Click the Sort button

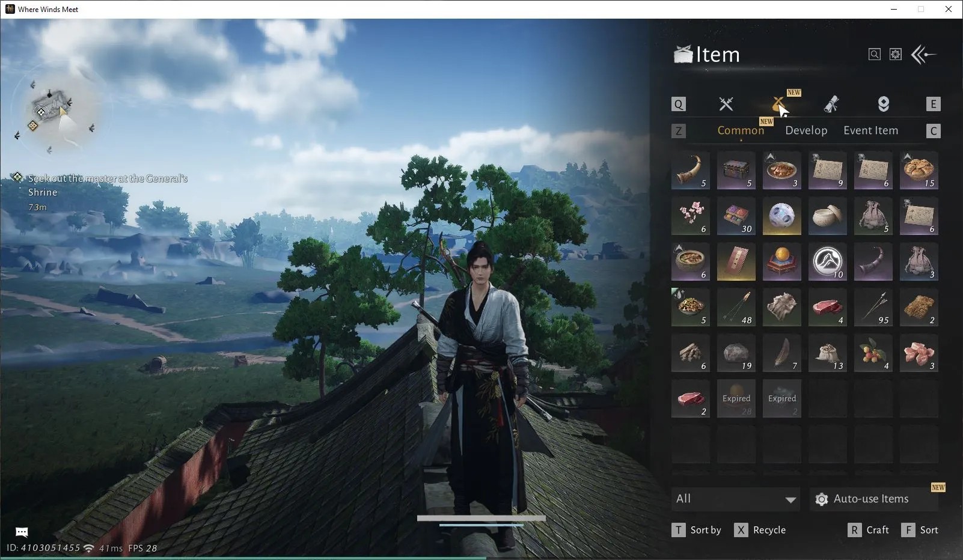pyautogui.click(x=920, y=530)
